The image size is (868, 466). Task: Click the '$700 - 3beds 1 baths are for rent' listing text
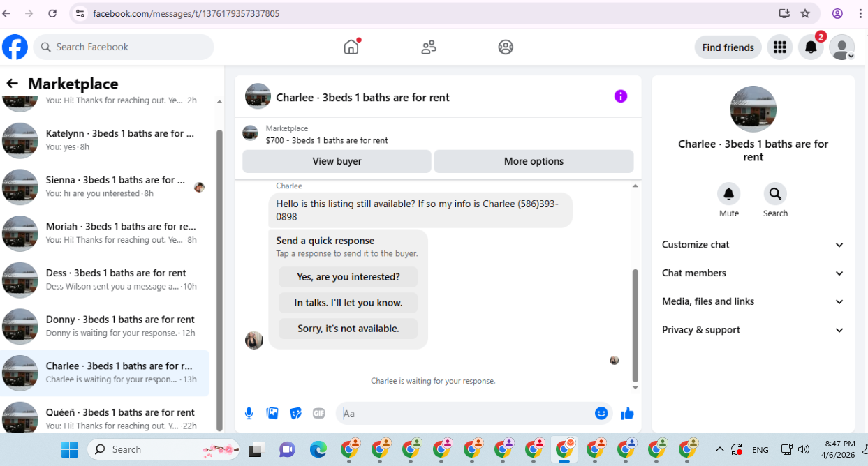[327, 140]
